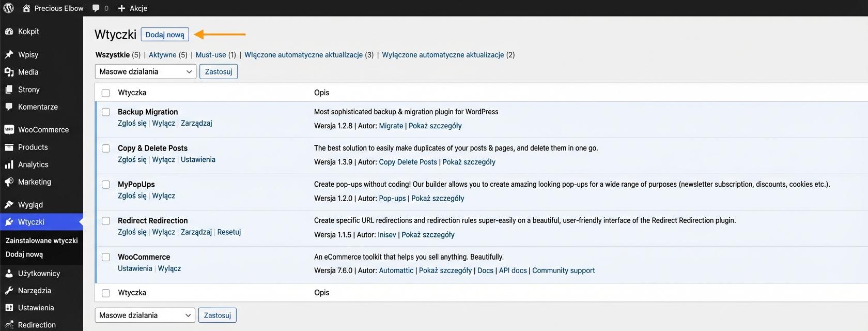Click the Narzędzia wrench icon
868x331 pixels.
click(x=9, y=291)
